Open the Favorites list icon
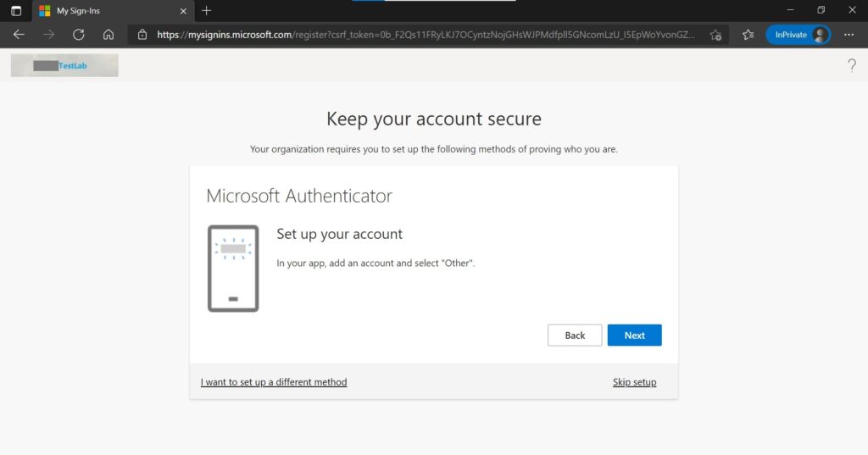This screenshot has height=455, width=868. (748, 35)
